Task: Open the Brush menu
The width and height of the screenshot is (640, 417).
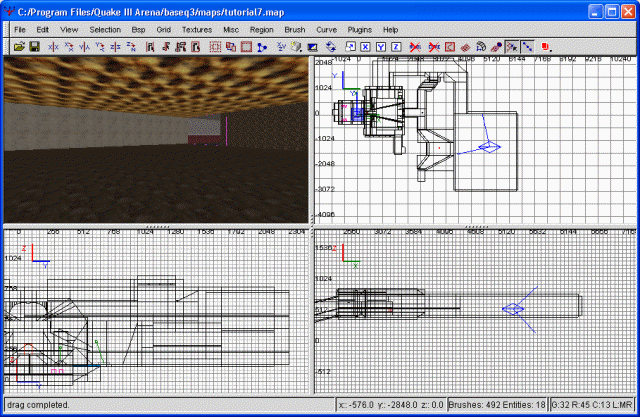Action: click(x=295, y=30)
